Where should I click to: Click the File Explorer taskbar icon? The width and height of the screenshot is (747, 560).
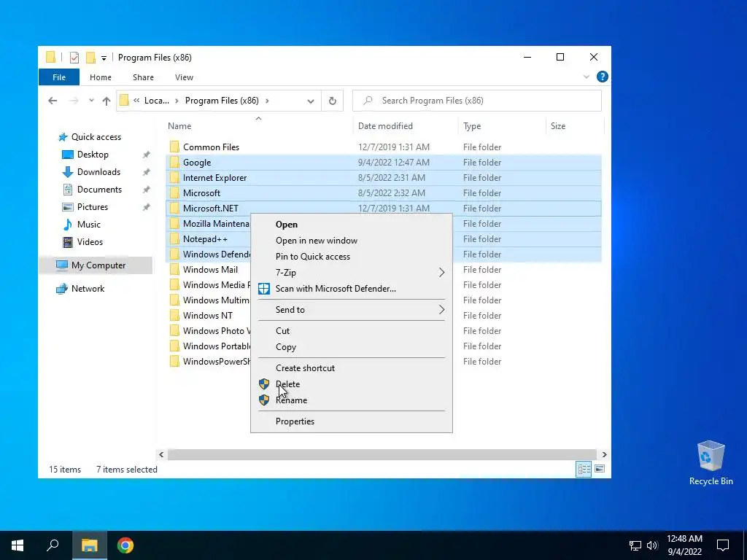point(90,545)
